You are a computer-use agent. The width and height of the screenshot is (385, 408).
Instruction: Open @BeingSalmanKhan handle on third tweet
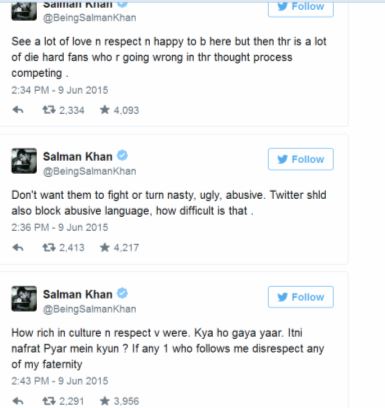click(x=90, y=309)
